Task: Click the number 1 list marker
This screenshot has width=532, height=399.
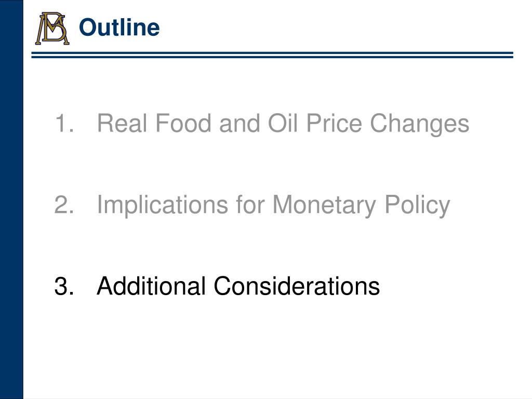Action: coord(64,123)
